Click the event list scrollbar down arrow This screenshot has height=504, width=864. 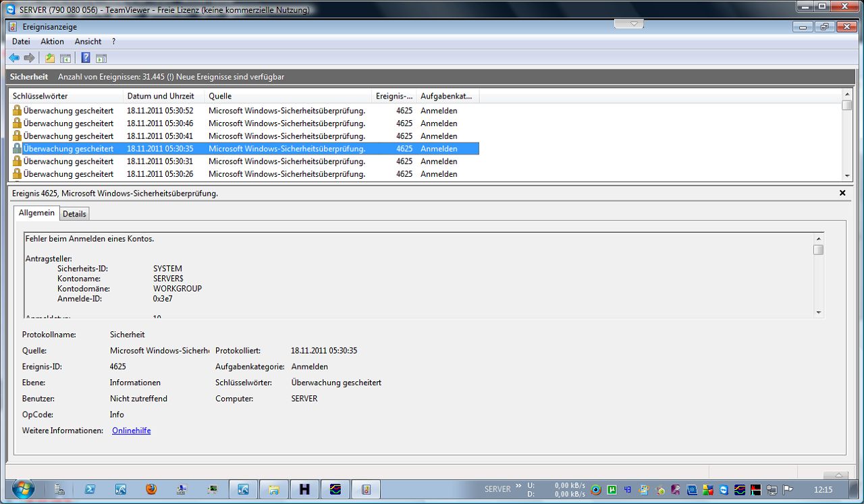tap(847, 175)
